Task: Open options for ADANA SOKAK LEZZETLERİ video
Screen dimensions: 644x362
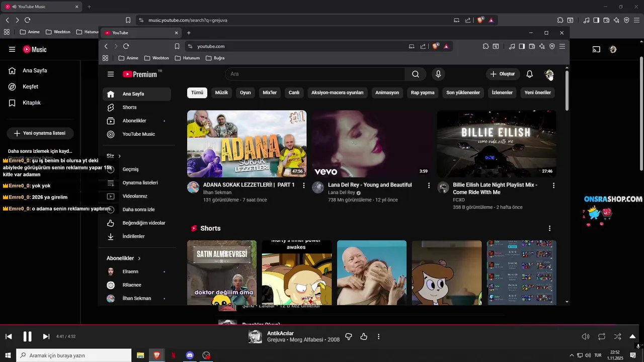Action: pos(303,186)
